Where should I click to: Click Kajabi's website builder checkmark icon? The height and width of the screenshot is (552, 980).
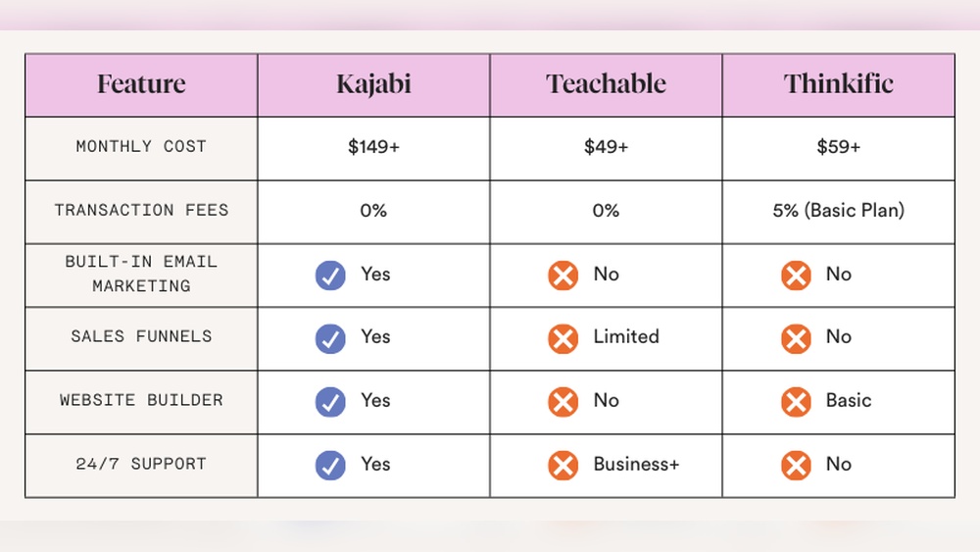pyautogui.click(x=330, y=402)
